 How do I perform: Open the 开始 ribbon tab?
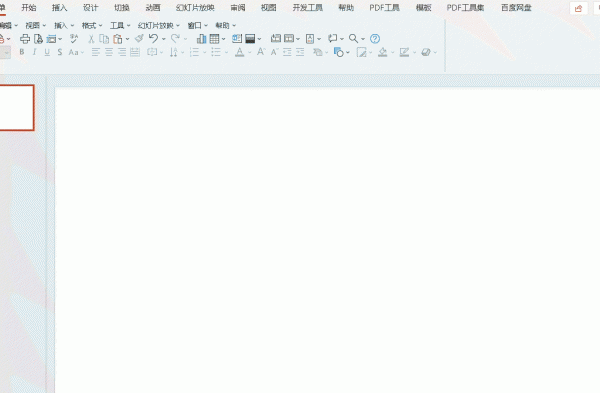click(x=29, y=8)
